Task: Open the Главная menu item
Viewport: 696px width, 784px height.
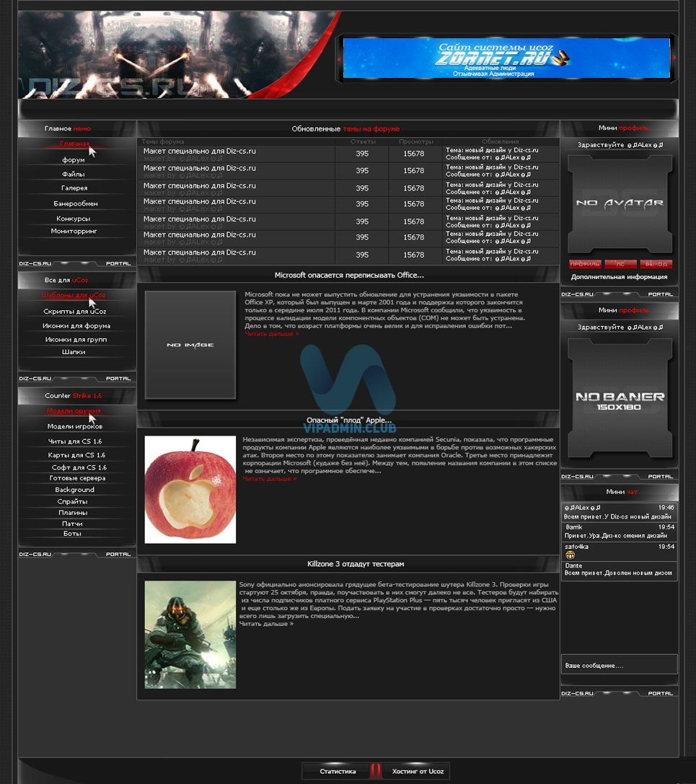Action: click(74, 144)
